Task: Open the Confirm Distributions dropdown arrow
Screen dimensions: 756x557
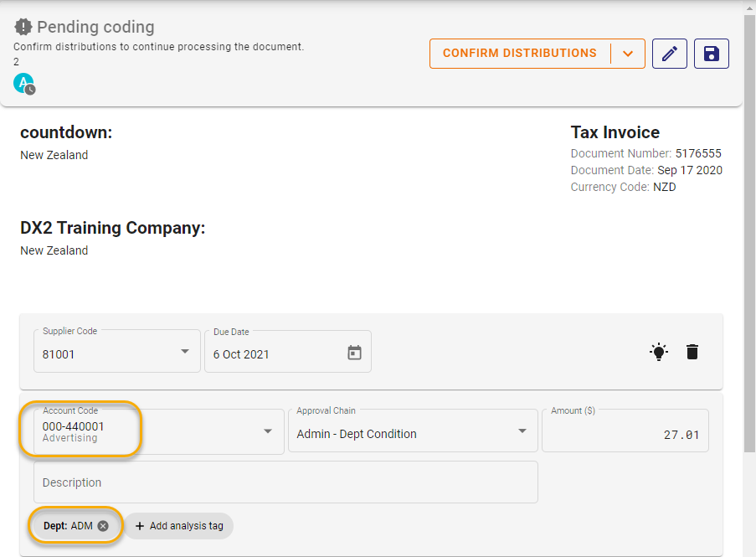Action: point(628,53)
